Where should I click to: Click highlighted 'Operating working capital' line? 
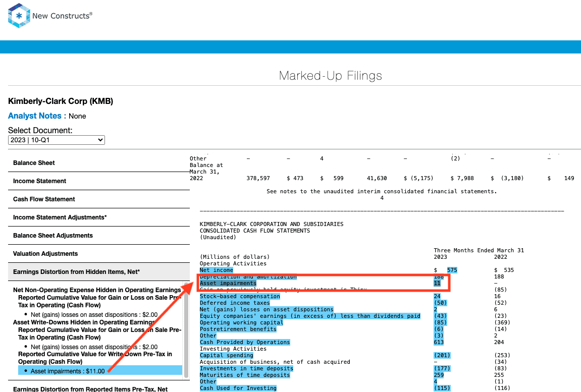coord(241,322)
